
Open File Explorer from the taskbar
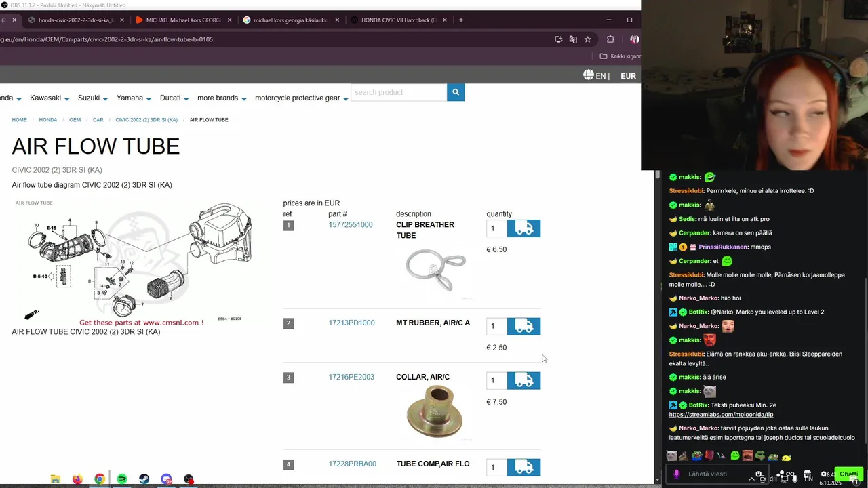(56, 479)
